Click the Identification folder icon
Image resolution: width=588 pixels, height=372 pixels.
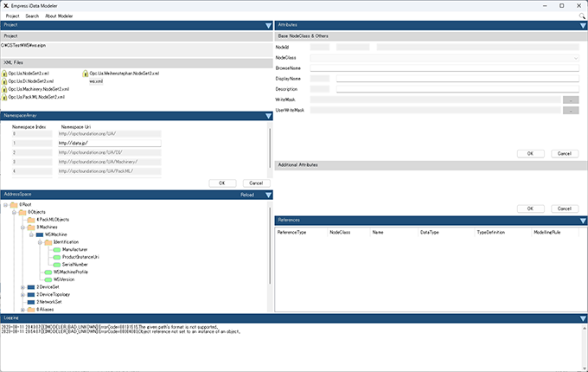48,242
